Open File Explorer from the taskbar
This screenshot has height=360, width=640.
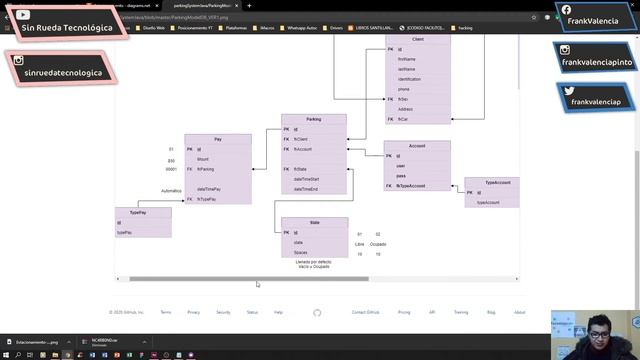pyautogui.click(x=55, y=355)
